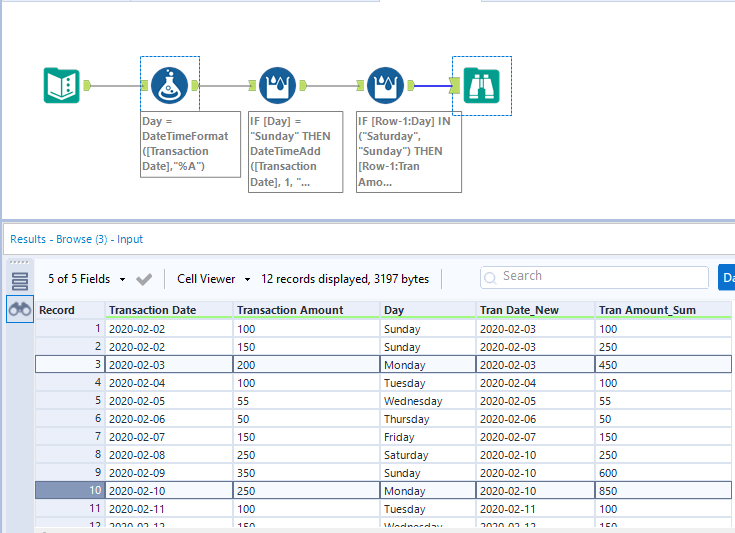Click the Transaction Amount column header
This screenshot has height=533, width=735.
[306, 310]
